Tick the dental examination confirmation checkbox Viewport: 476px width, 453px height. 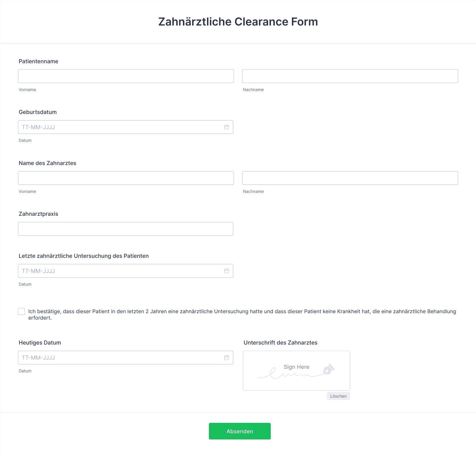coord(21,311)
